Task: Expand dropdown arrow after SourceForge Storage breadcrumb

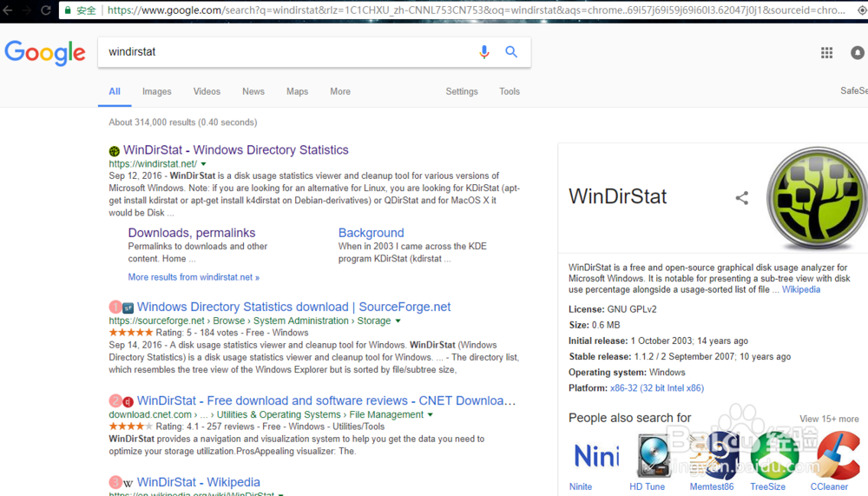Action: [398, 321]
